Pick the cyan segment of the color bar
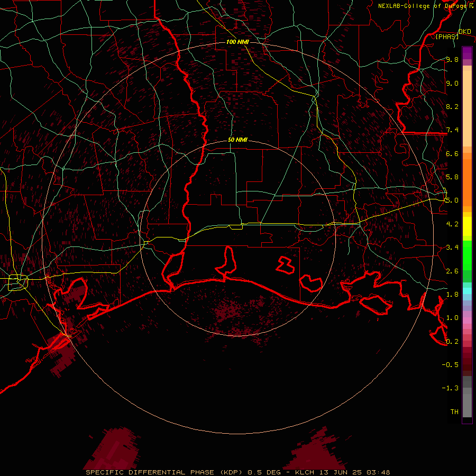The width and height of the screenshot is (476, 476). point(467,291)
